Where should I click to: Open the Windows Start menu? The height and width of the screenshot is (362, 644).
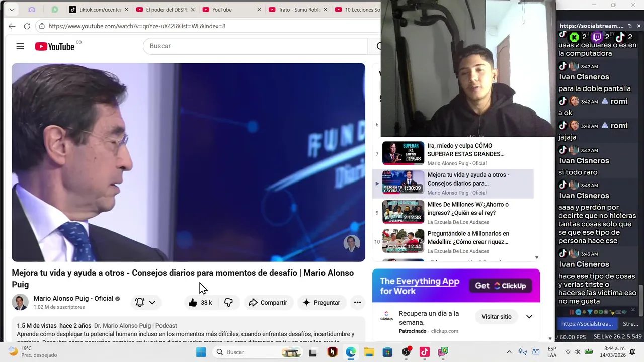click(x=201, y=352)
